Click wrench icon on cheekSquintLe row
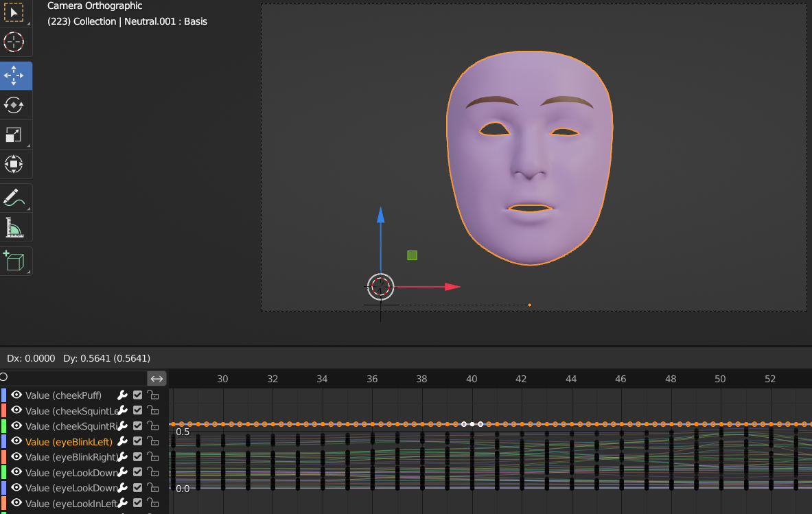 point(123,410)
